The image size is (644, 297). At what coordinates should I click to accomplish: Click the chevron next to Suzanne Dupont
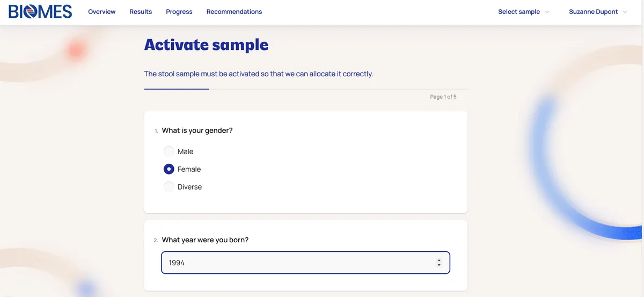625,12
